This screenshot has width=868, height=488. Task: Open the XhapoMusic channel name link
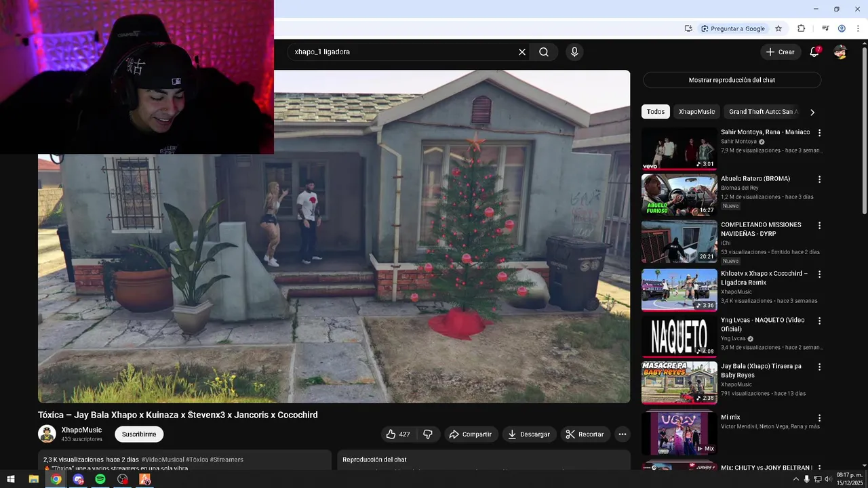click(81, 430)
